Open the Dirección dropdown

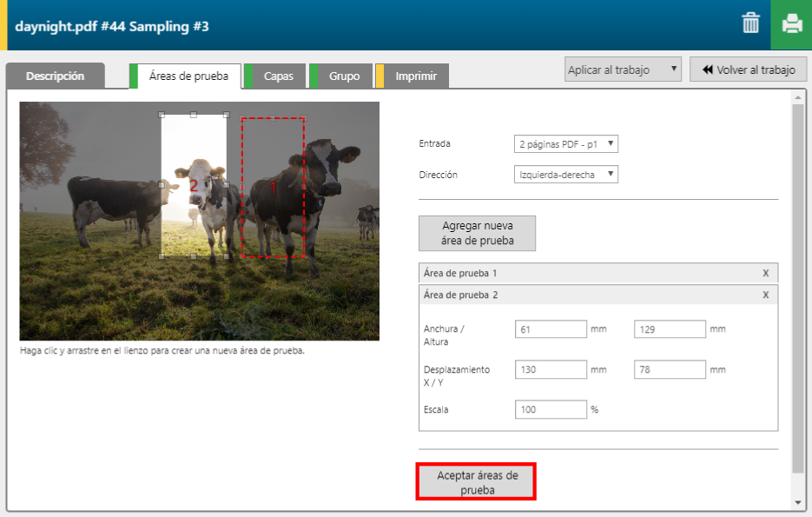(565, 175)
